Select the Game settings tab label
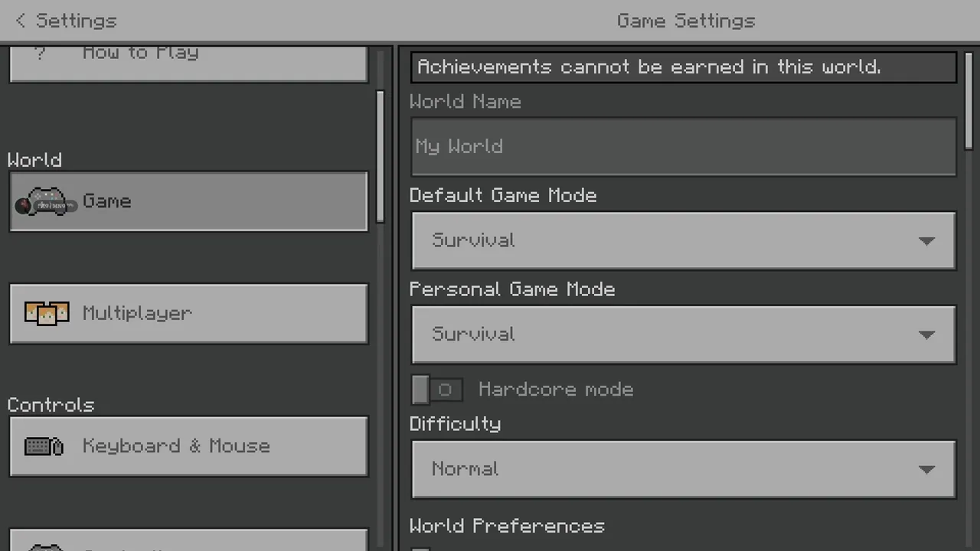Screen dimensions: 980x551 point(107,201)
